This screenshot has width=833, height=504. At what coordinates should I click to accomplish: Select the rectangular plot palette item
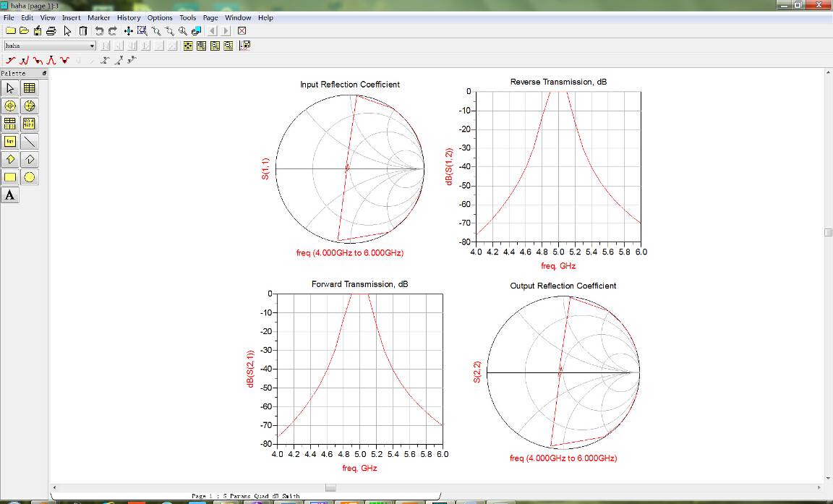[x=29, y=88]
